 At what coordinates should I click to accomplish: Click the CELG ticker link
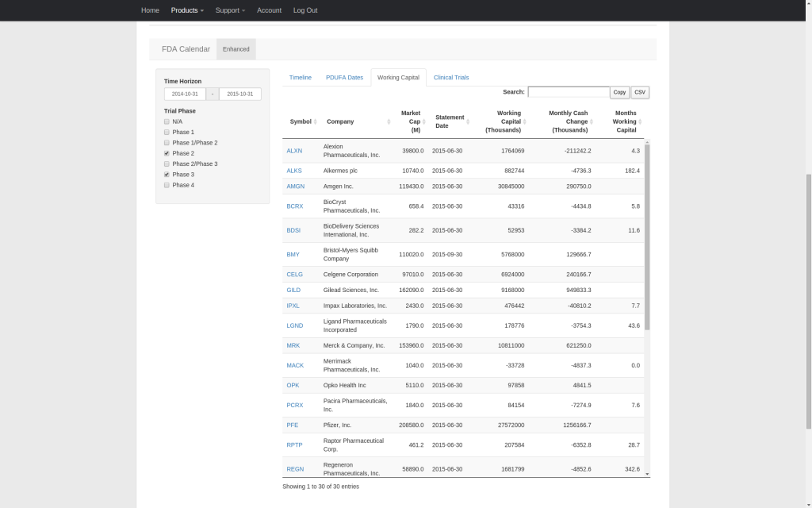point(295,274)
